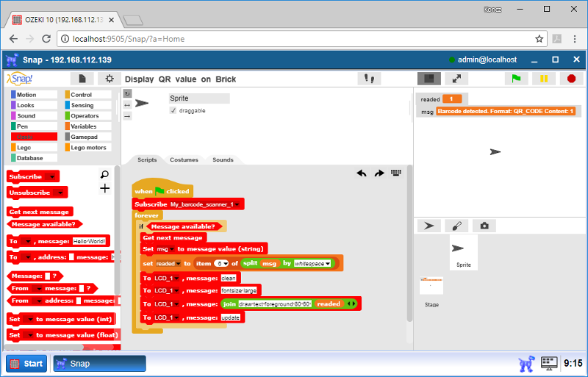Click the browser address bar

(x=302, y=39)
